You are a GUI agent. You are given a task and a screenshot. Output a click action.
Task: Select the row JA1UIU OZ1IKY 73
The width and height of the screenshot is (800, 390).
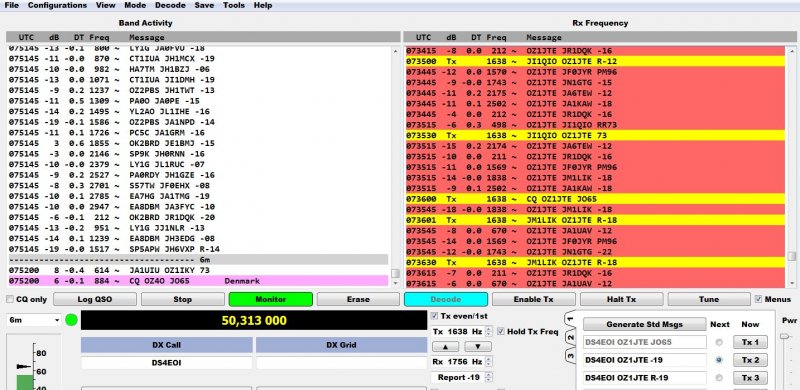coord(198,270)
